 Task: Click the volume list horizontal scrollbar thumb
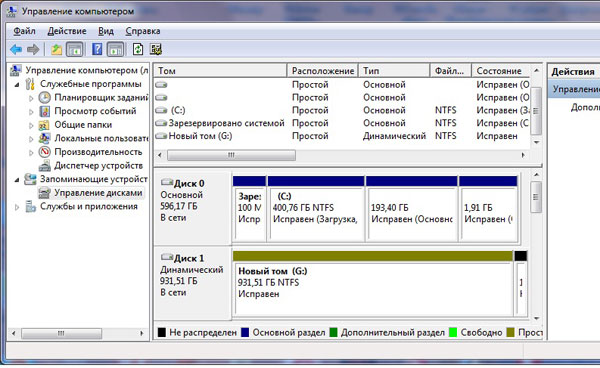pyautogui.click(x=231, y=155)
